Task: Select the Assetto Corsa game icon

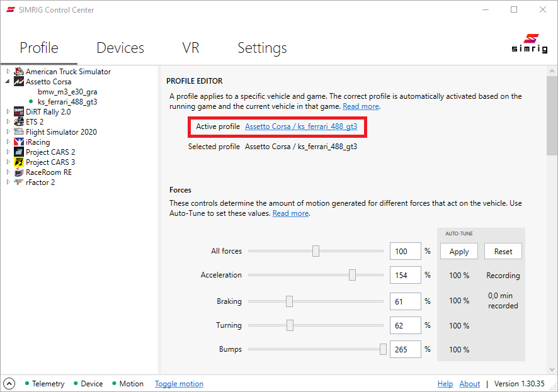Action: (x=19, y=82)
